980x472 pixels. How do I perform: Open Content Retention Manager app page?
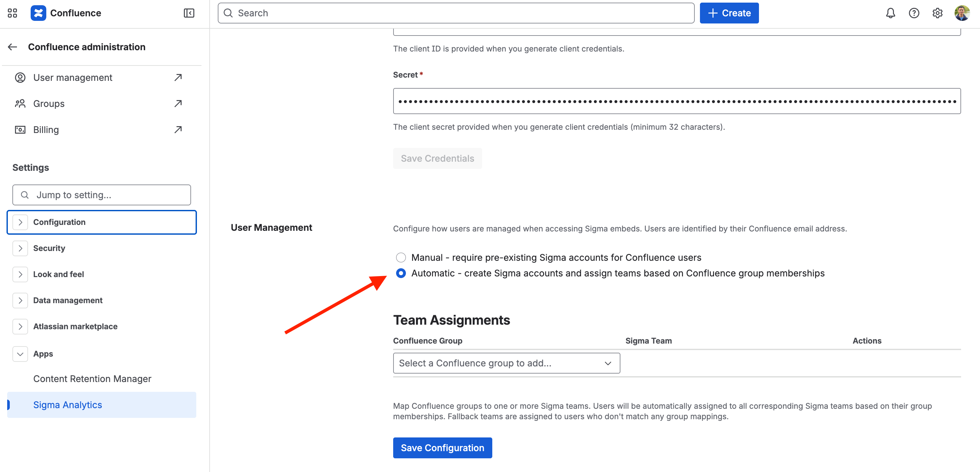coord(92,378)
